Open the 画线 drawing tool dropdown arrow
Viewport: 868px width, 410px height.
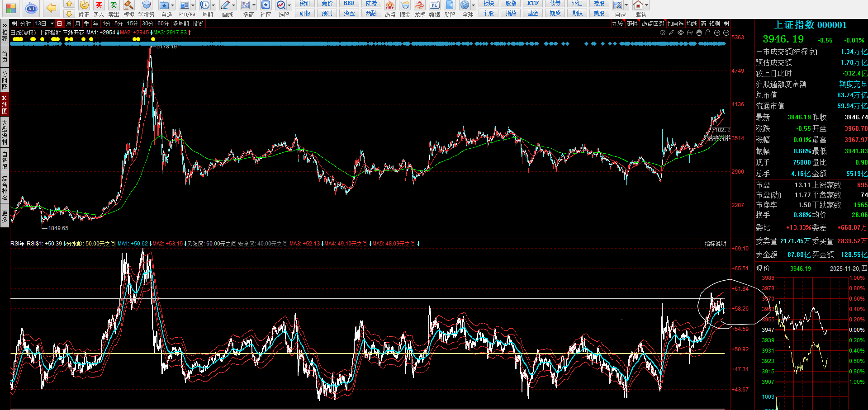234,5
